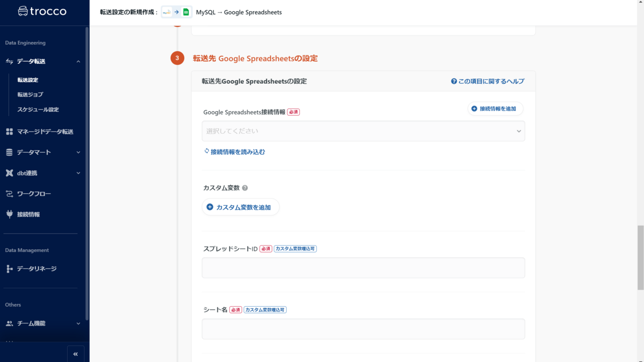644x362 pixels.
Task: Collapse the データ転送 menu chevron
Action: coord(78,62)
